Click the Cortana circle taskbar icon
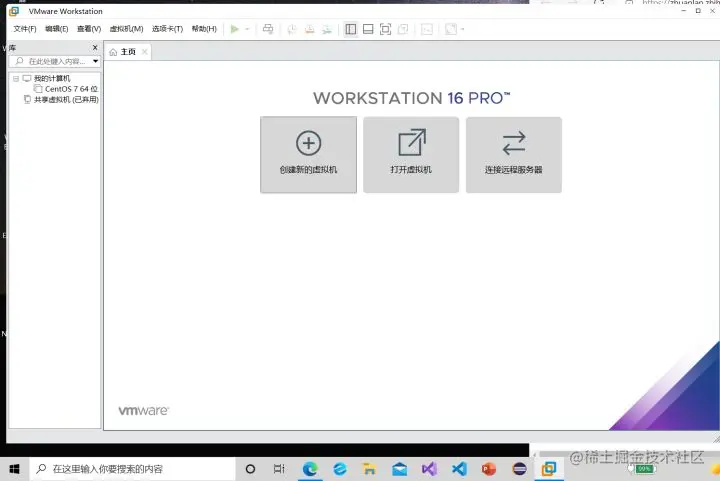This screenshot has height=481, width=720. pos(250,469)
